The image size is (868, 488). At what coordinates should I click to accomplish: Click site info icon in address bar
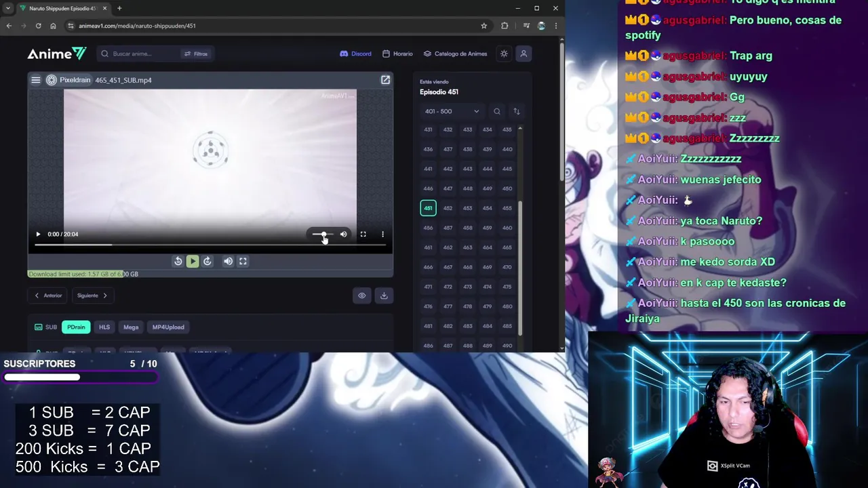pos(71,26)
